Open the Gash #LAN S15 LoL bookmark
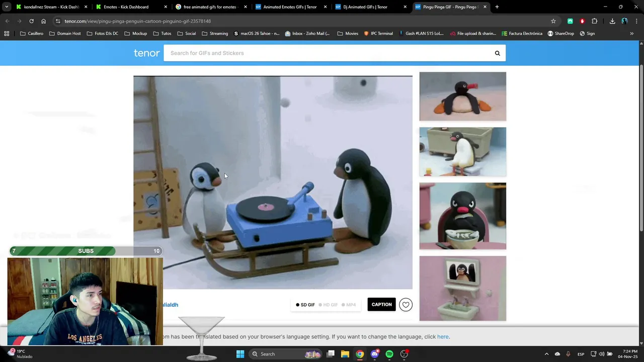The width and height of the screenshot is (644, 362). pos(421,33)
